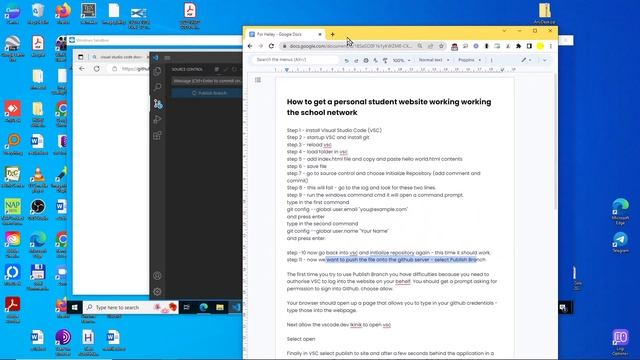Open the Chrome extensions puzzle icon
Image resolution: width=640 pixels, height=360 pixels.
(518, 46)
